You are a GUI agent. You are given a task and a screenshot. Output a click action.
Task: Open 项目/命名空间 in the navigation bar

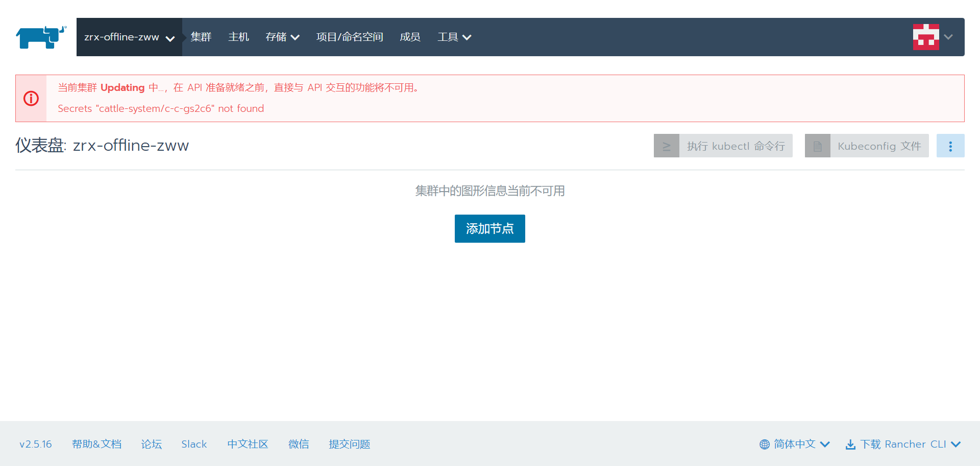pos(349,37)
